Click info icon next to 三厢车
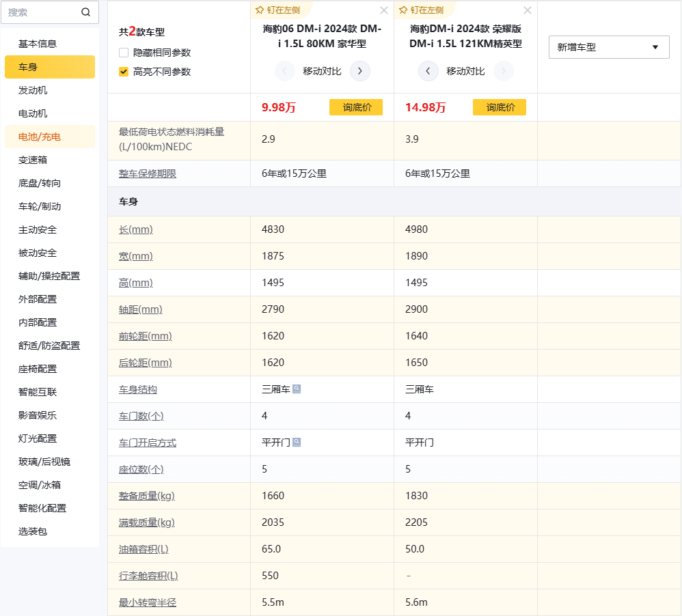This screenshot has height=616, width=682. 297,389
